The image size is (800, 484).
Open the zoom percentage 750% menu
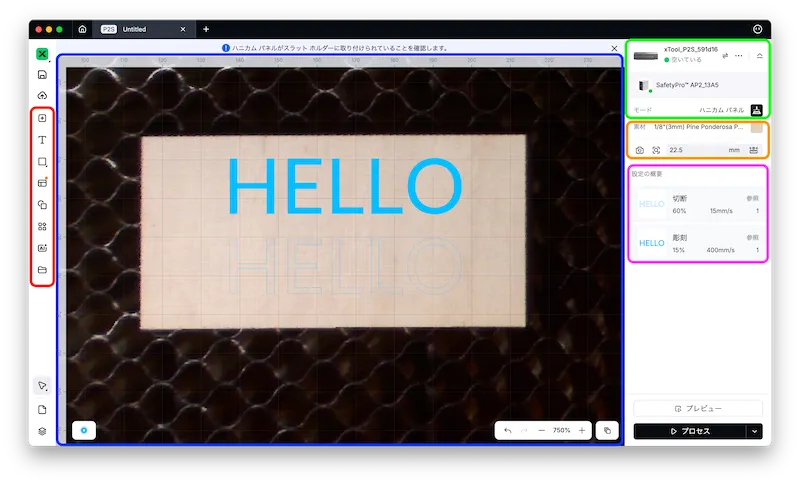coord(561,430)
